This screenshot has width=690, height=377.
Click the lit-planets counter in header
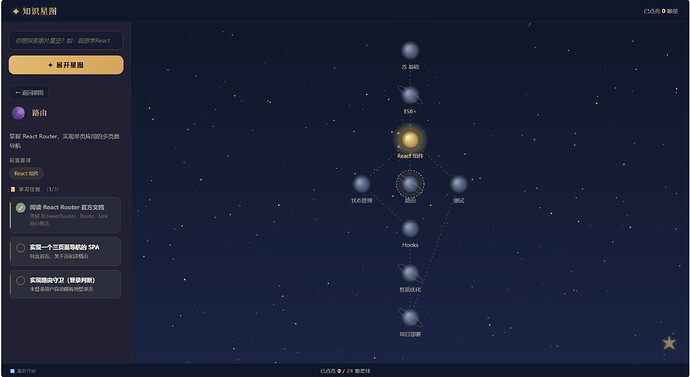(661, 11)
